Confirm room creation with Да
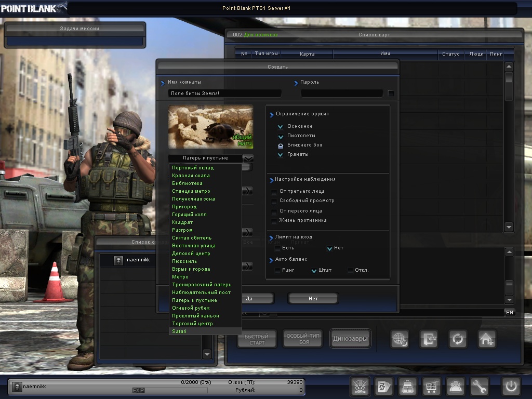Viewport: 532px width, 399px height. pos(257,299)
